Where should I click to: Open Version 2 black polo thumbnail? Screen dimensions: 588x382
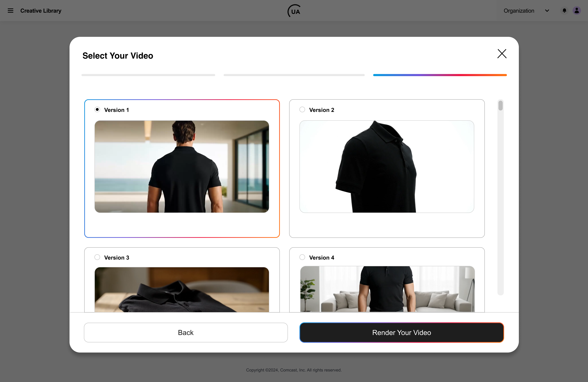(387, 167)
